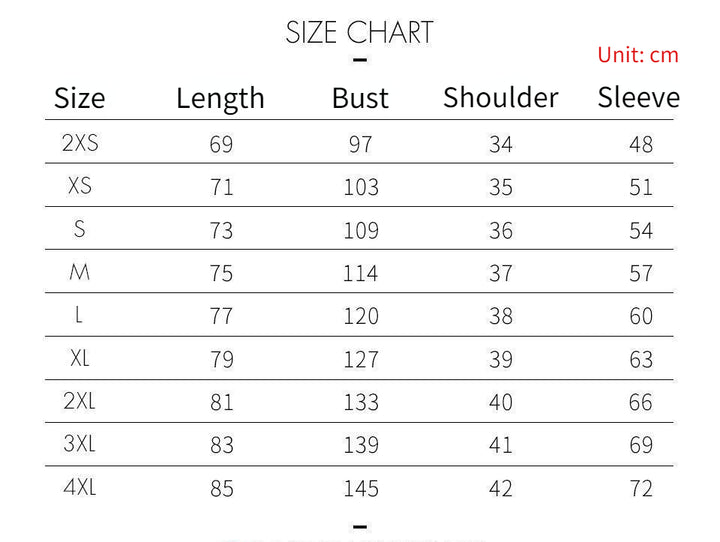Select length value 69 in 2XS row

tap(221, 145)
